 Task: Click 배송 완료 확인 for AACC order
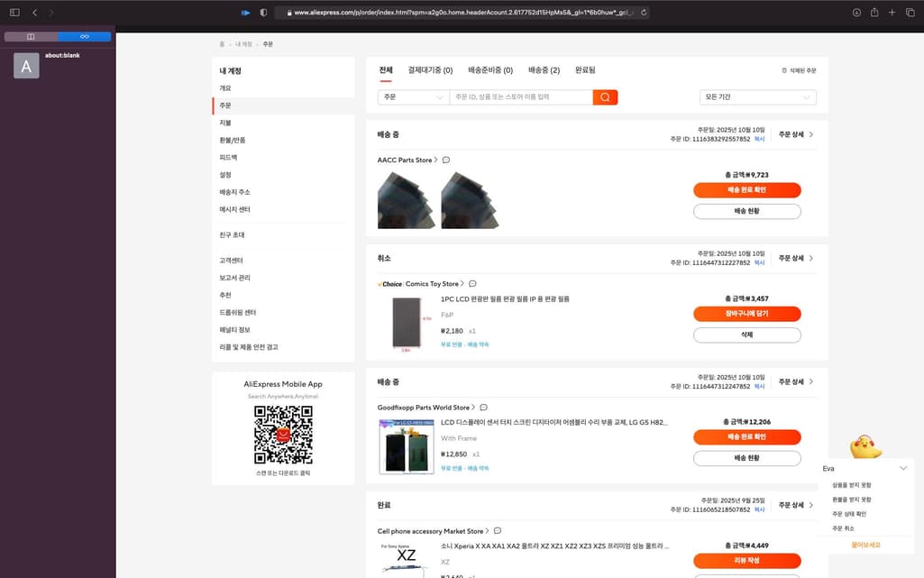[x=746, y=190]
